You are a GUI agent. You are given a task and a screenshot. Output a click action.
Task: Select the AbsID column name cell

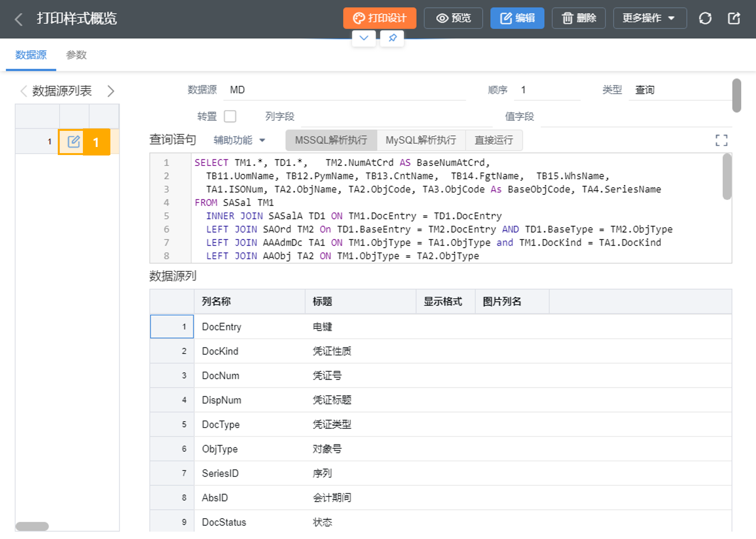pos(250,498)
